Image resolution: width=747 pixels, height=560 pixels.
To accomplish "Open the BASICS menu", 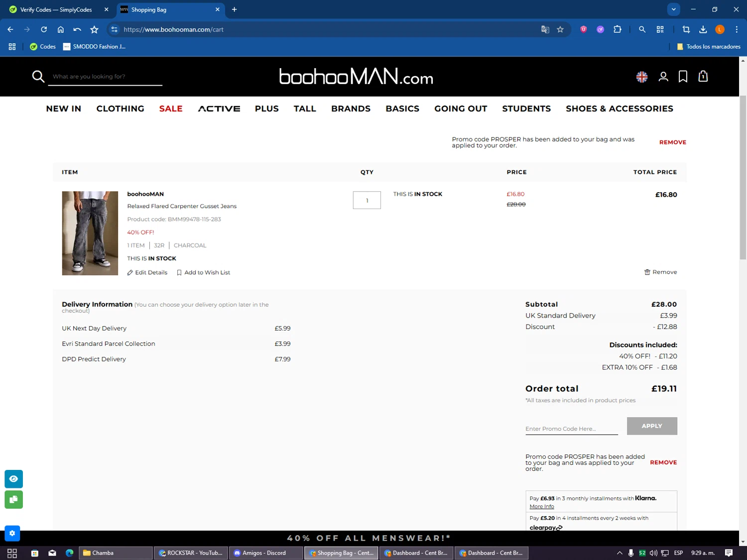I will tap(402, 109).
